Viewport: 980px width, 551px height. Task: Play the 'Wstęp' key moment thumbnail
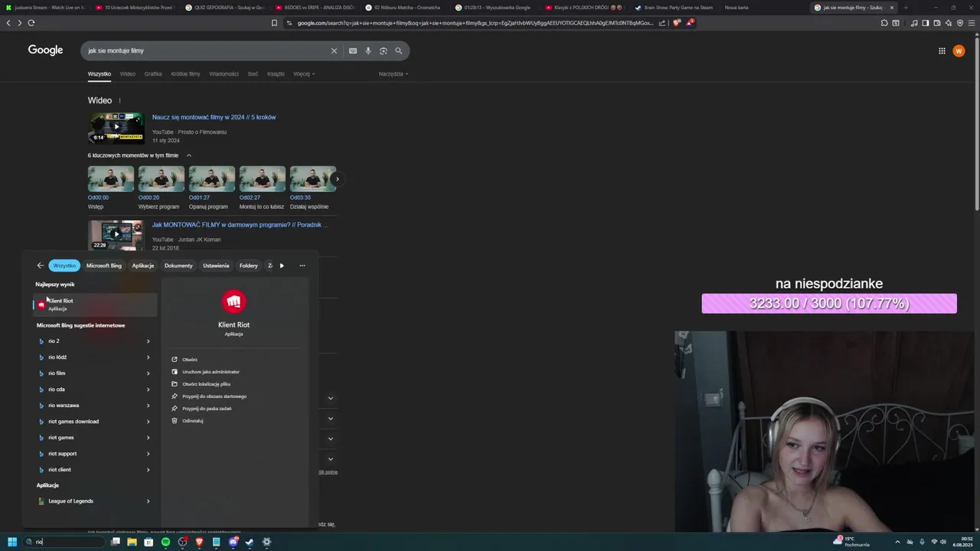coord(111,179)
